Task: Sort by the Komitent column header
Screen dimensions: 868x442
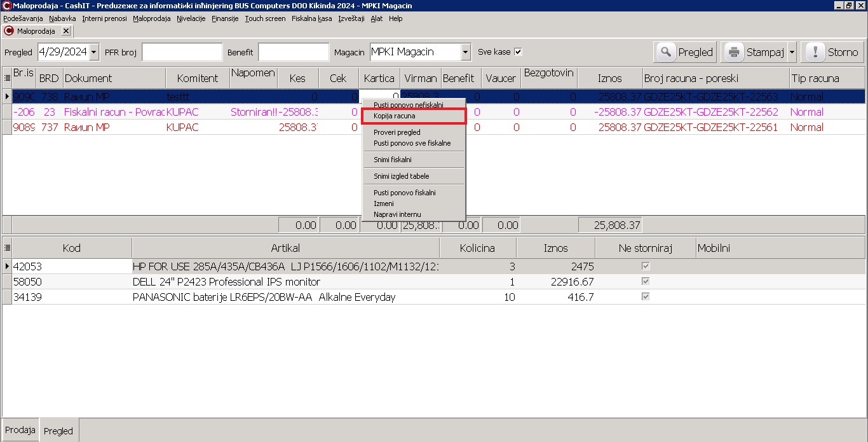Action: pos(198,78)
